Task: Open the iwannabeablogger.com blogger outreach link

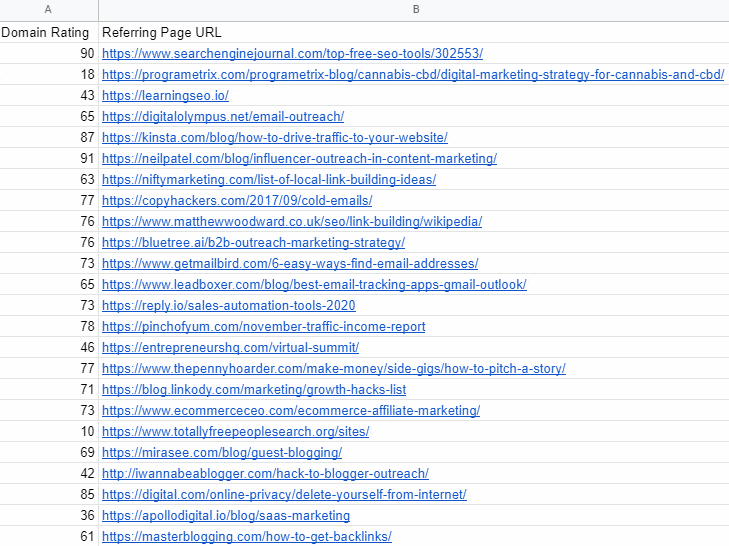Action: (x=265, y=473)
